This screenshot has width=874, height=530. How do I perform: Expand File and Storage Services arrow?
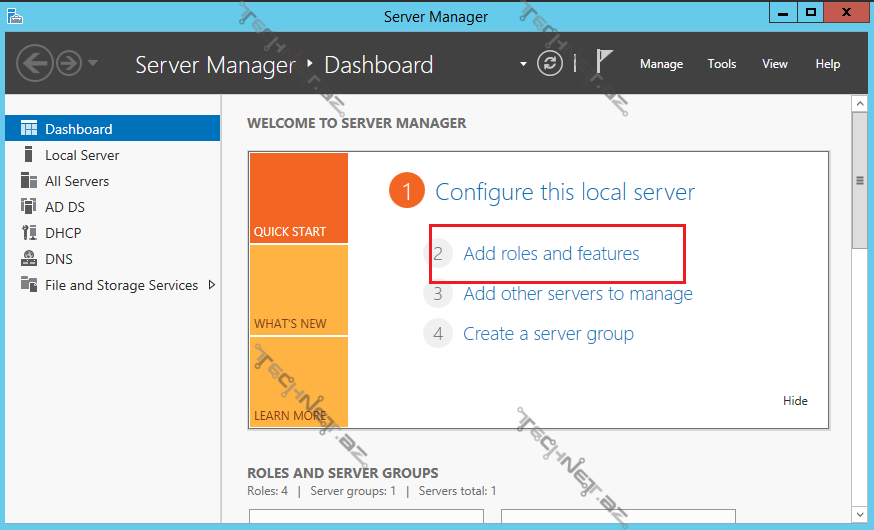pyautogui.click(x=211, y=285)
